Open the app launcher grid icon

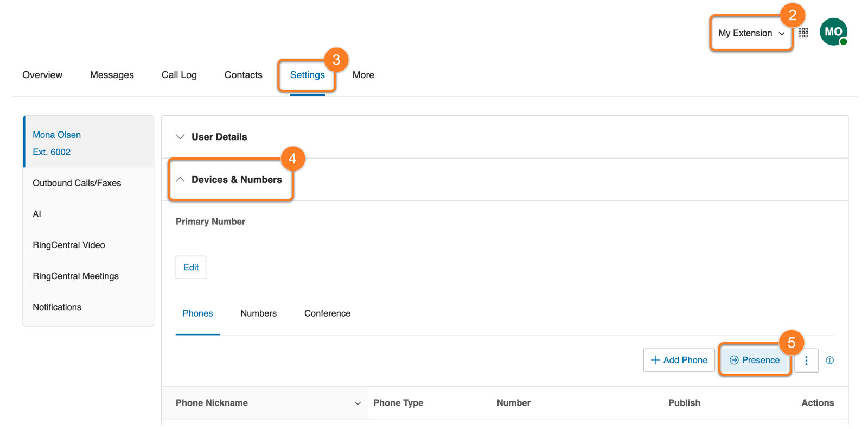pos(803,33)
